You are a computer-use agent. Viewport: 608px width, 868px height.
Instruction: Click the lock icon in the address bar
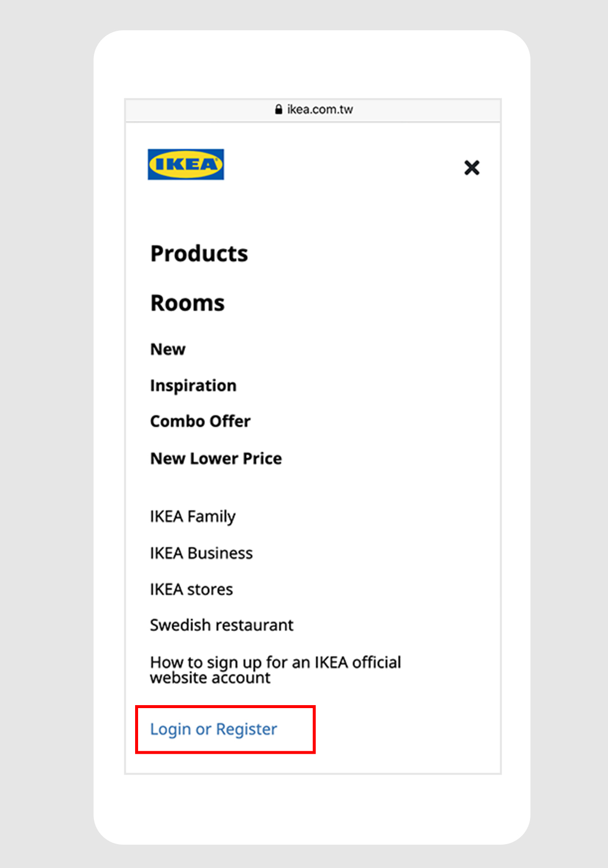pos(279,109)
